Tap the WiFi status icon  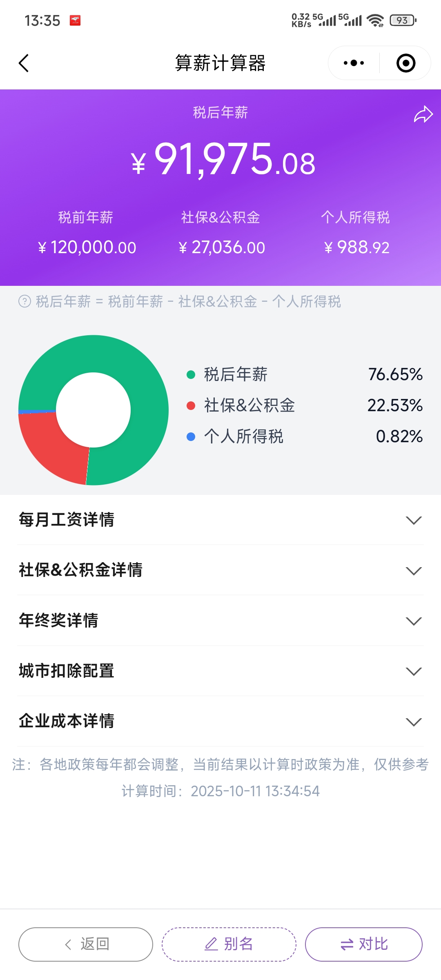coord(375,20)
